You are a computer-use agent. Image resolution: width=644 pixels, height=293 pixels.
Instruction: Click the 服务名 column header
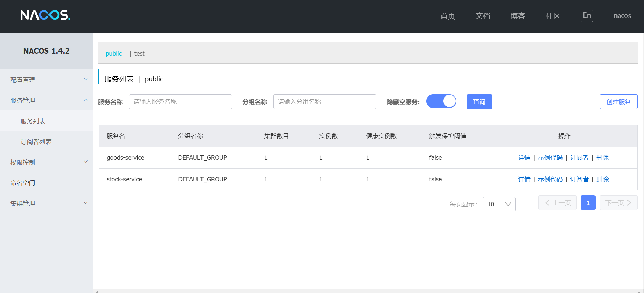134,136
